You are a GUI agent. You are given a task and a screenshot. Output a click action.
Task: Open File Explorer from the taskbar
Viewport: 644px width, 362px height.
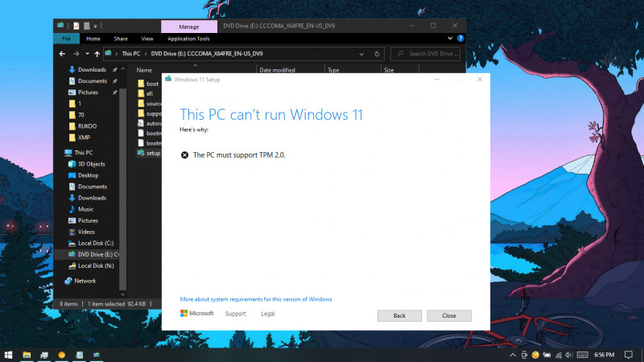pyautogui.click(x=27, y=355)
